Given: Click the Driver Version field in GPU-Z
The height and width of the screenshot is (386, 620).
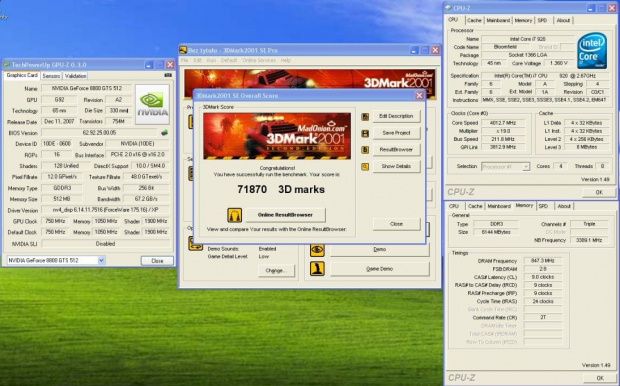Looking at the screenshot, I should pos(106,210).
